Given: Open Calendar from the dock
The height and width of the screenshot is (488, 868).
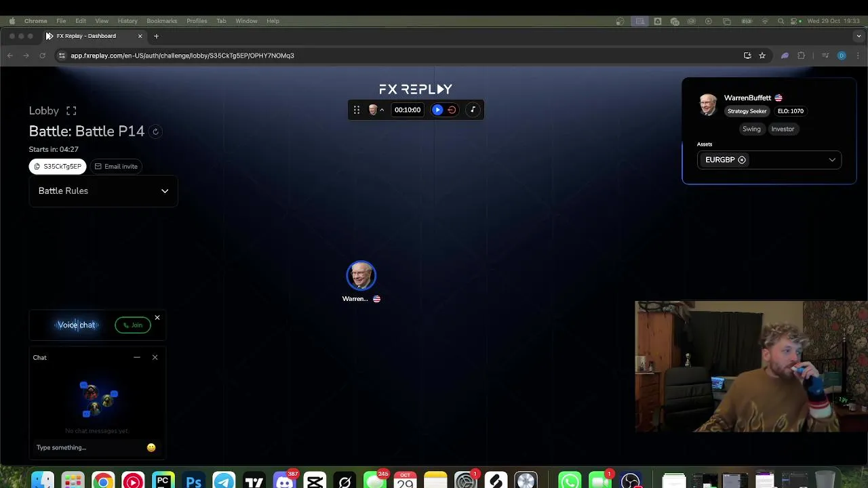Looking at the screenshot, I should pos(406,481).
